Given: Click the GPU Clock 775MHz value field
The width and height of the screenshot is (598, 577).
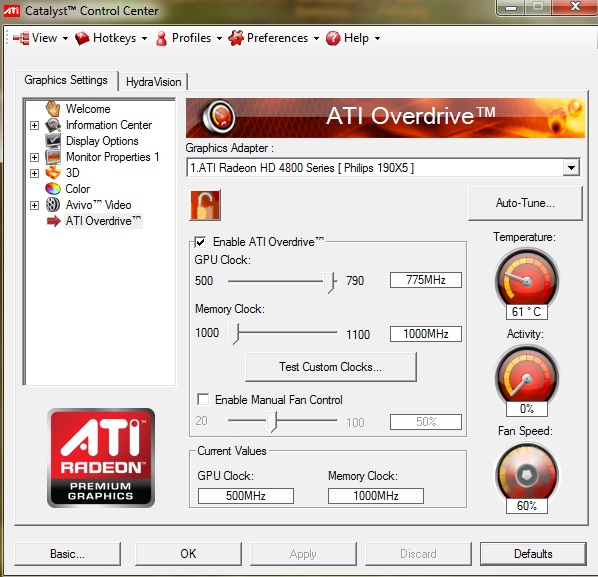Looking at the screenshot, I should pyautogui.click(x=426, y=280).
